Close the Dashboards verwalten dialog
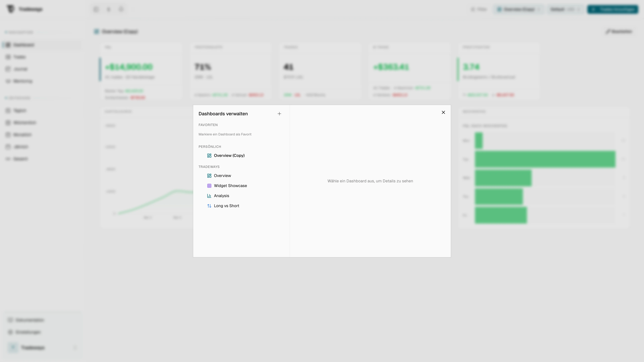Viewport: 644px width, 362px height. [443, 112]
